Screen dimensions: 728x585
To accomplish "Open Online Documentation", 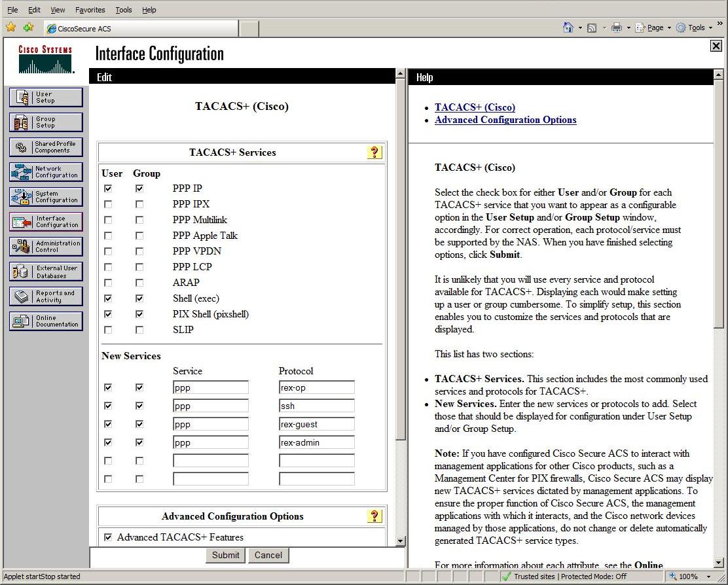I will tap(46, 321).
